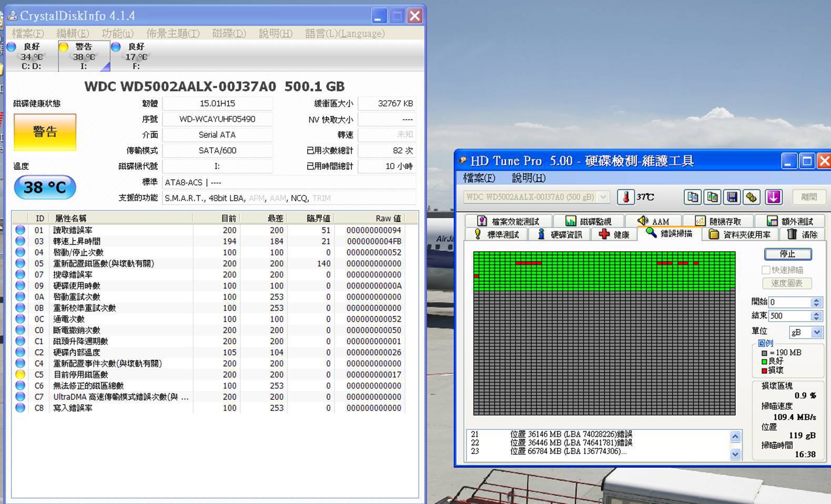This screenshot has height=504, width=831.
Task: Click the 38 °C temperature indicator
Action: pos(45,188)
